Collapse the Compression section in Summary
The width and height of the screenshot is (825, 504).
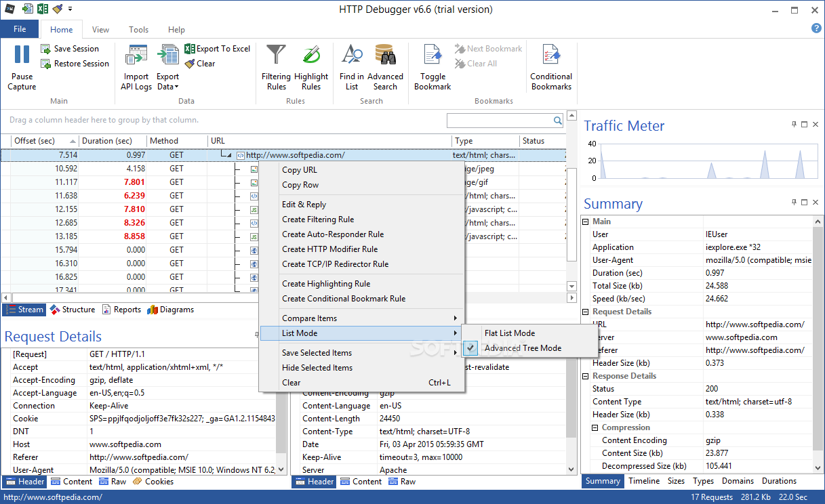click(595, 428)
